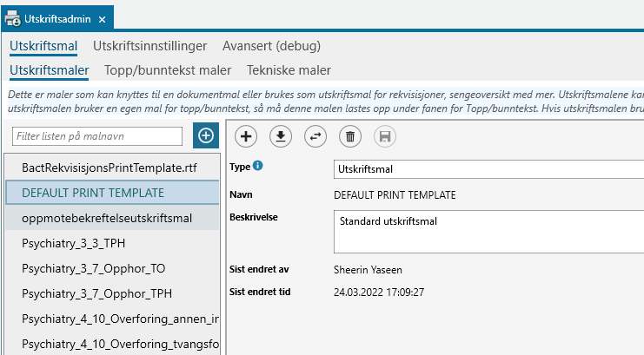Image resolution: width=644 pixels, height=355 pixels.
Task: Open Topp/bunntekst maler sub-tab
Action: click(x=168, y=70)
